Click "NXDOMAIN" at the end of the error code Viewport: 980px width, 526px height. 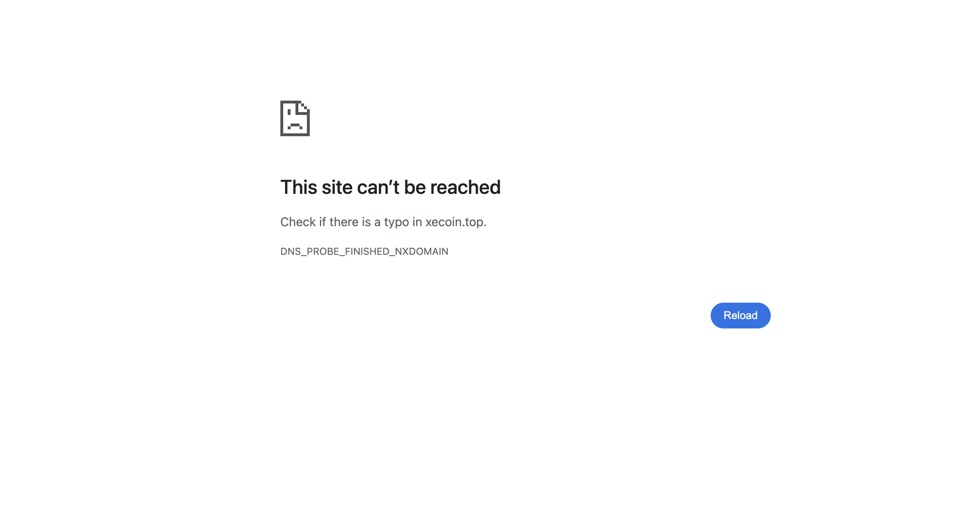tap(421, 252)
